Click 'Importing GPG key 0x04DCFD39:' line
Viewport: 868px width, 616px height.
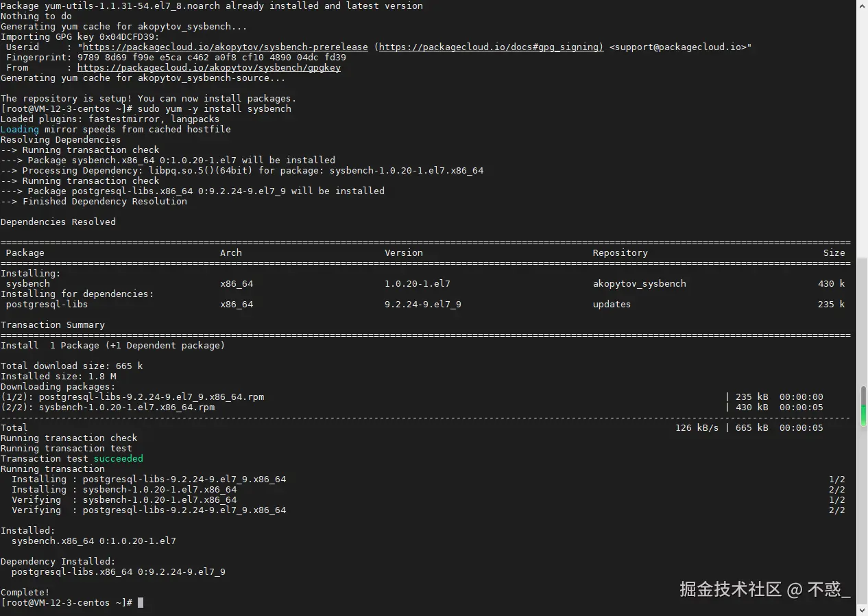click(80, 37)
